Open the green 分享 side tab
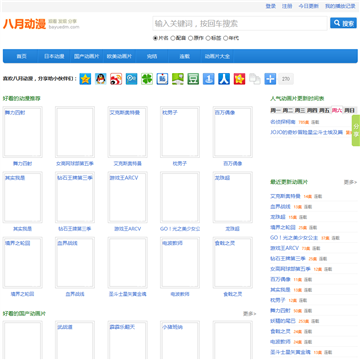This screenshot has width=360, height=360. pyautogui.click(x=356, y=130)
